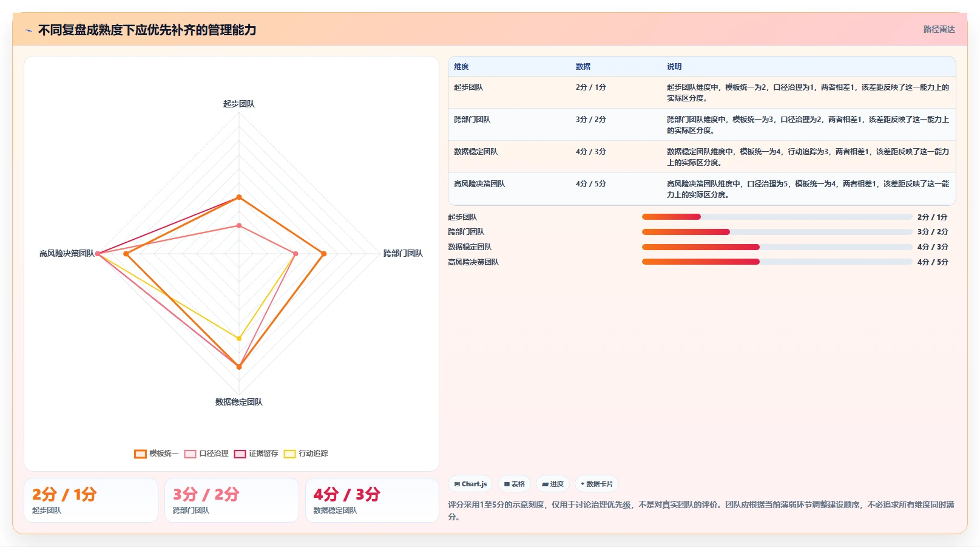This screenshot has width=980, height=547.
Task: Click the 表格 tag chip
Action: click(514, 484)
